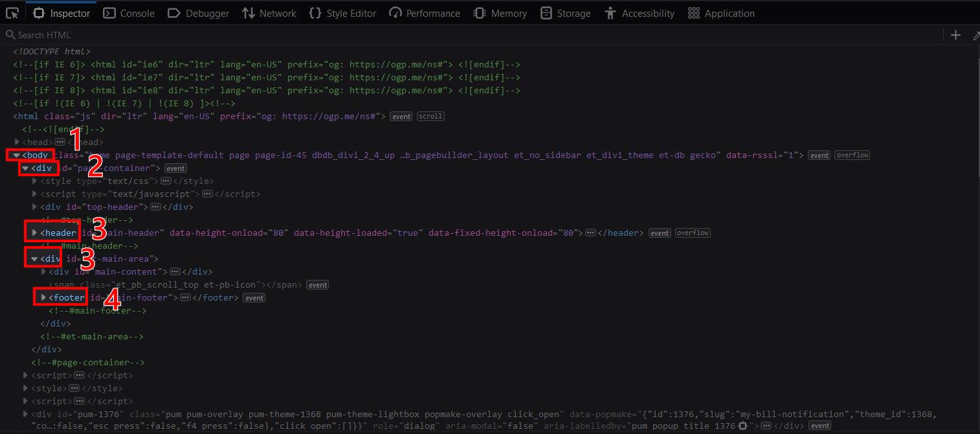Image resolution: width=980 pixels, height=434 pixels.
Task: Select the html id="ie6" conditional comment
Action: click(x=267, y=64)
